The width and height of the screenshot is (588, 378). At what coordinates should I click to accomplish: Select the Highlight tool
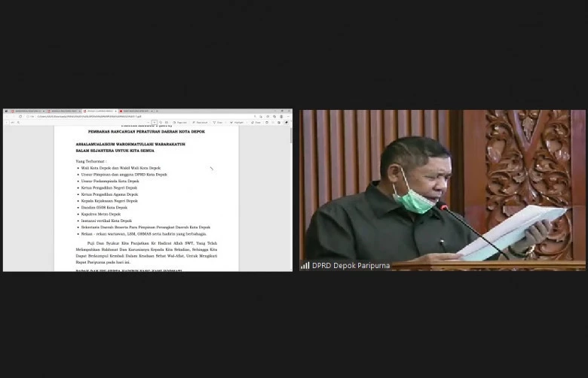point(237,123)
